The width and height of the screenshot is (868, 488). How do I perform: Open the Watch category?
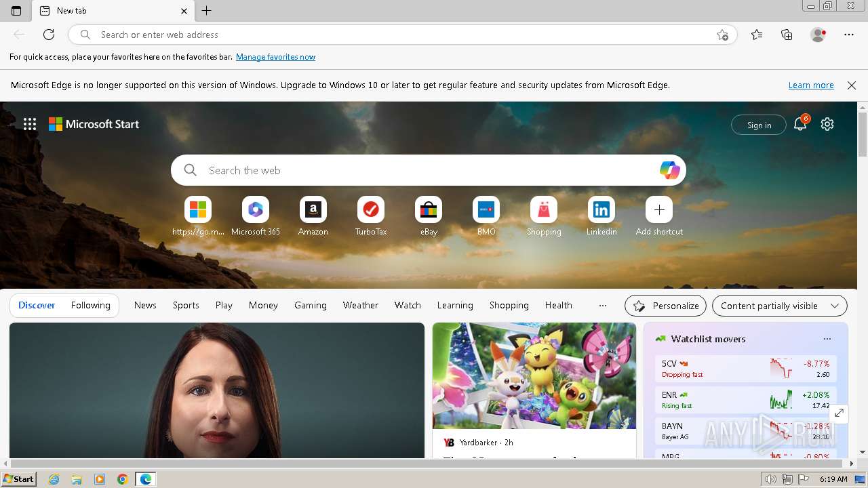tap(408, 306)
